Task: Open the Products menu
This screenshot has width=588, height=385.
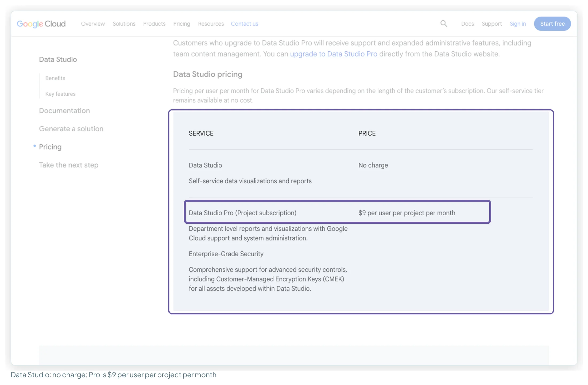Action: 154,24
